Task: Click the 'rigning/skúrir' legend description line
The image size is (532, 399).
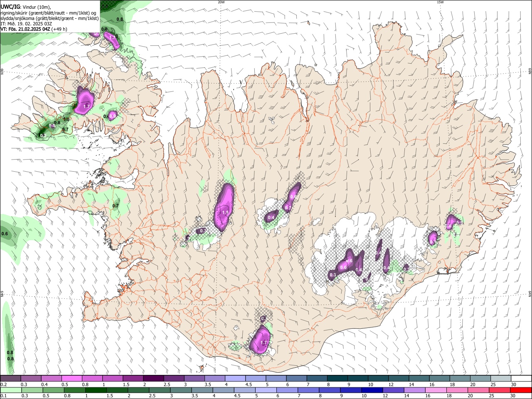Action: (48, 12)
